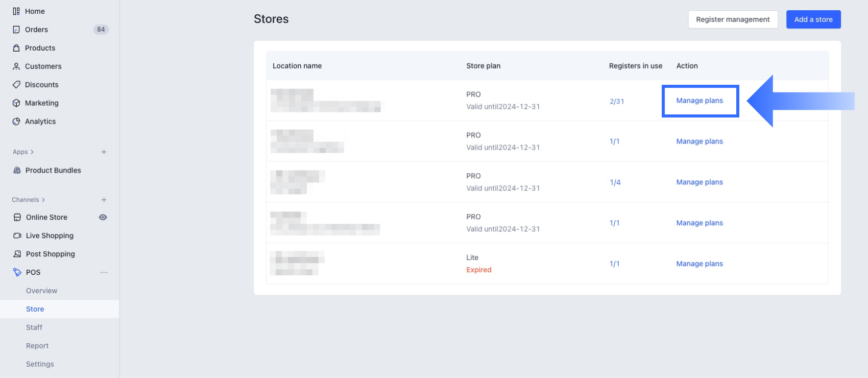Open Products via its bag icon
The image size is (868, 378).
[16, 48]
